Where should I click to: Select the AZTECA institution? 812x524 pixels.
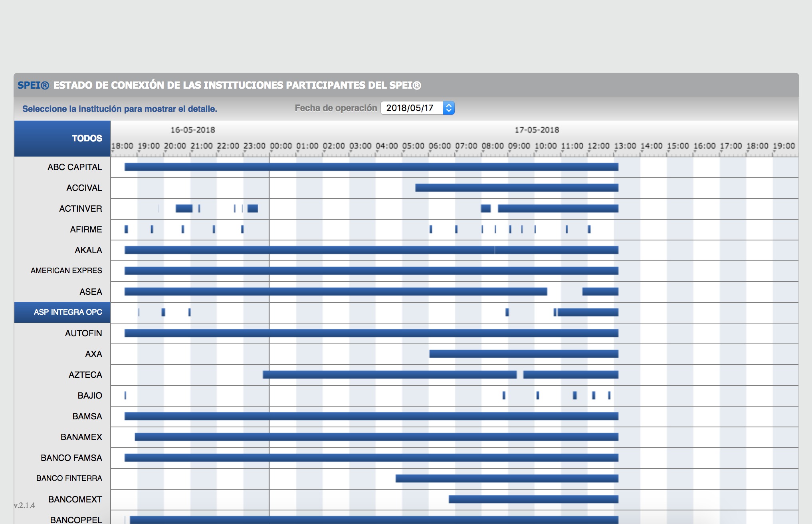coord(62,375)
